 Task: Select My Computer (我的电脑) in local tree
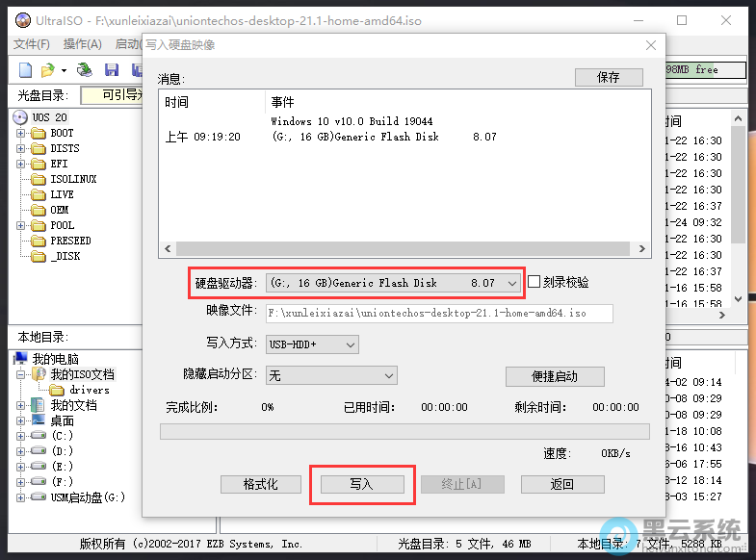[x=21, y=359]
